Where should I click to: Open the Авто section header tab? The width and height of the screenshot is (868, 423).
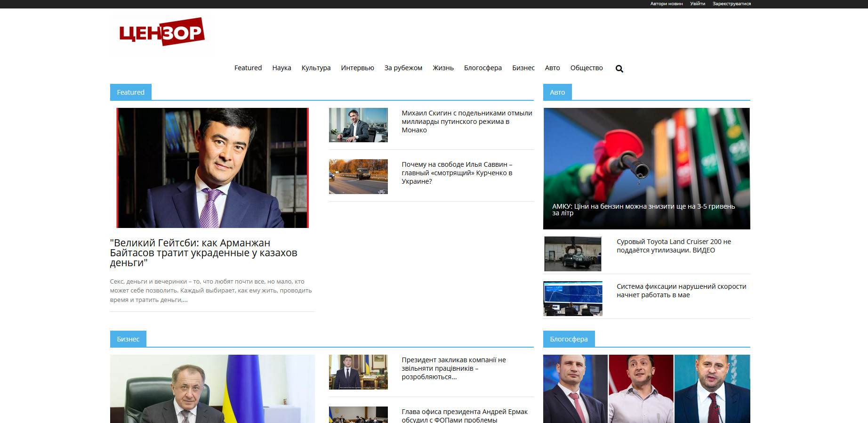coord(557,92)
